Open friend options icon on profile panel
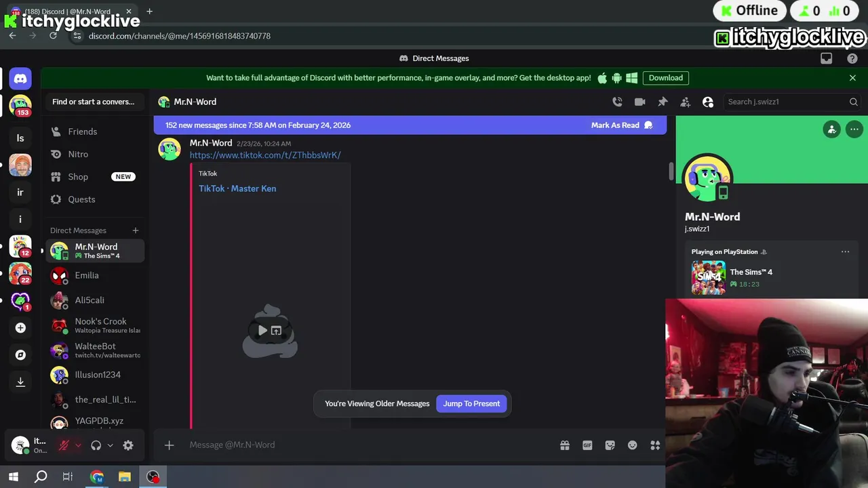This screenshot has height=488, width=868. pyautogui.click(x=831, y=129)
